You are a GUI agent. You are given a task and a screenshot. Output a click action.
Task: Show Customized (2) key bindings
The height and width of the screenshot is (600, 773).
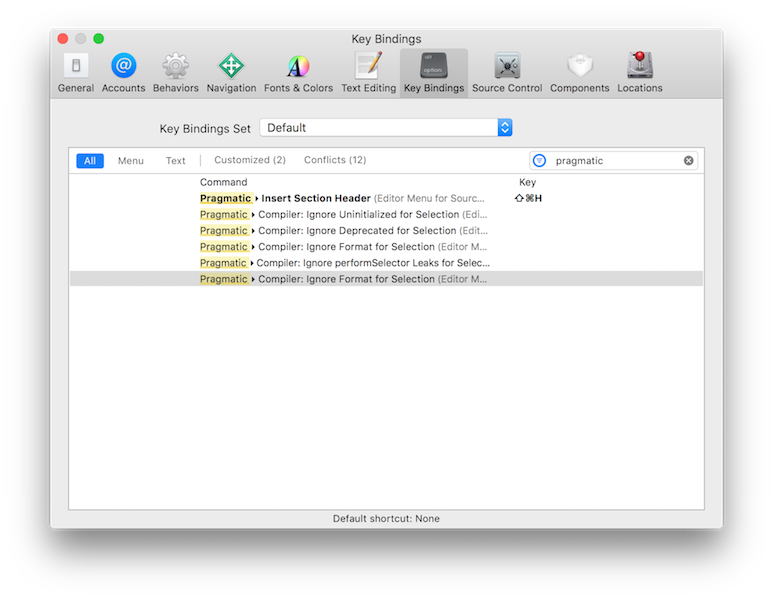click(x=250, y=160)
